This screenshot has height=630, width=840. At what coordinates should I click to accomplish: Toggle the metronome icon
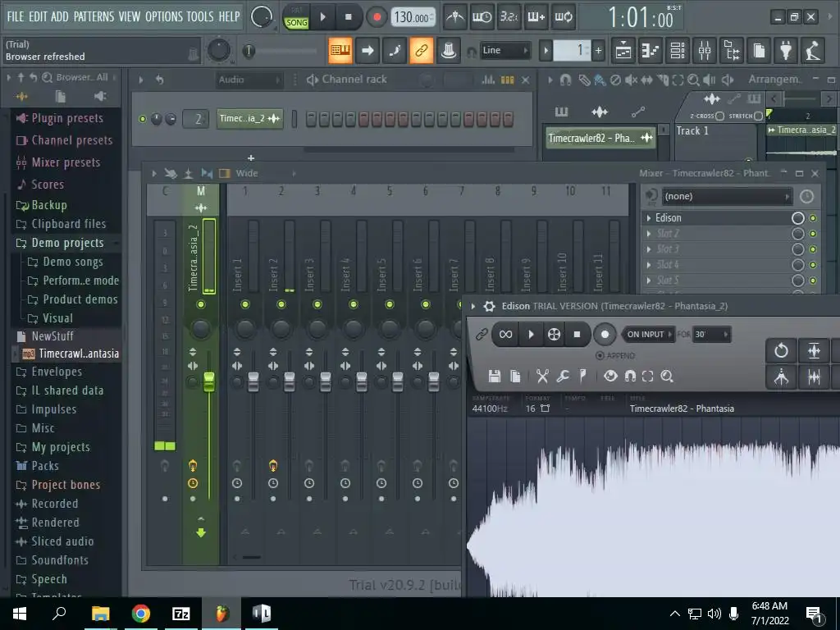pos(454,17)
